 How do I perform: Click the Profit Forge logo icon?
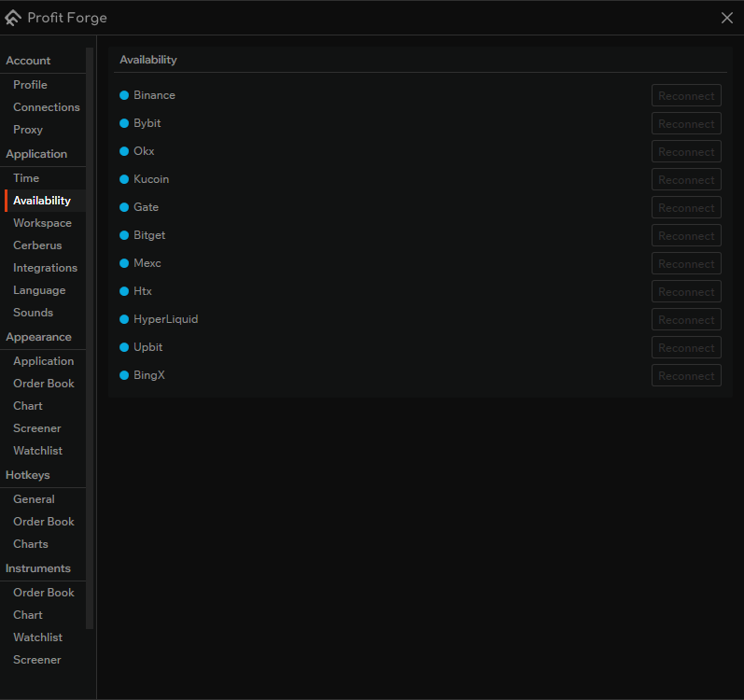[x=13, y=18]
